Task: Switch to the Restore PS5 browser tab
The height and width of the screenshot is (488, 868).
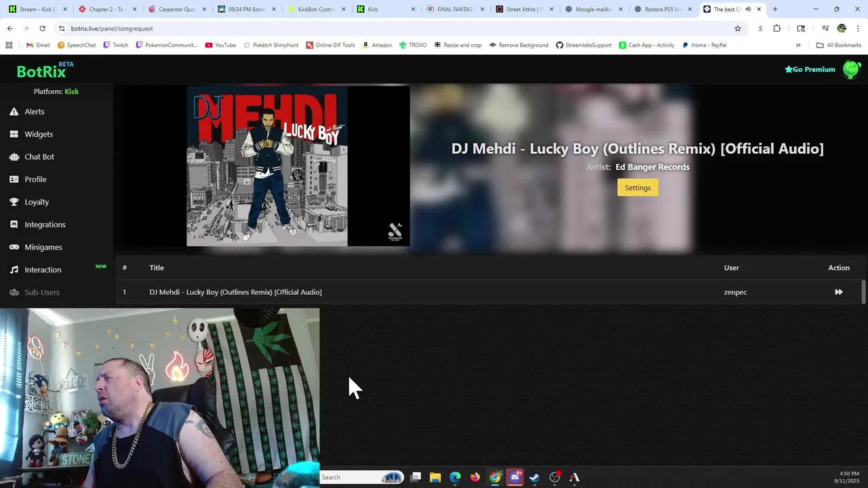Action: [x=663, y=9]
